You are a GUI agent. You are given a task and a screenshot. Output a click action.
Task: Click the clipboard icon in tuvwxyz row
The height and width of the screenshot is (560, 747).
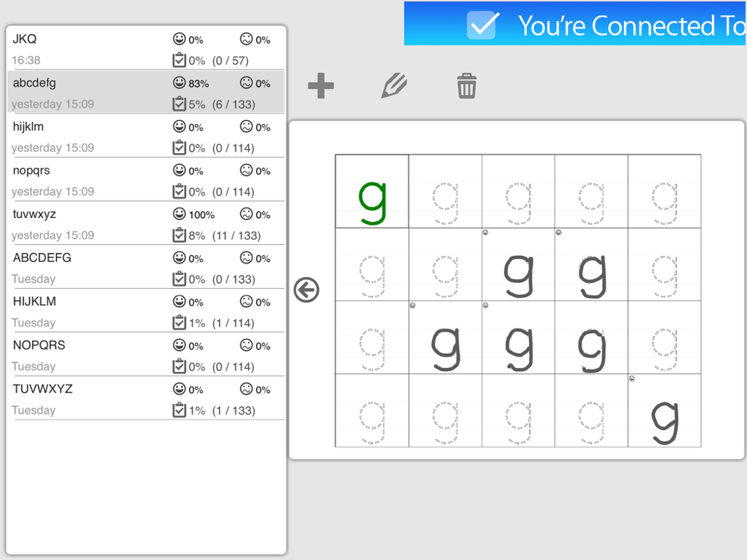pyautogui.click(x=179, y=235)
